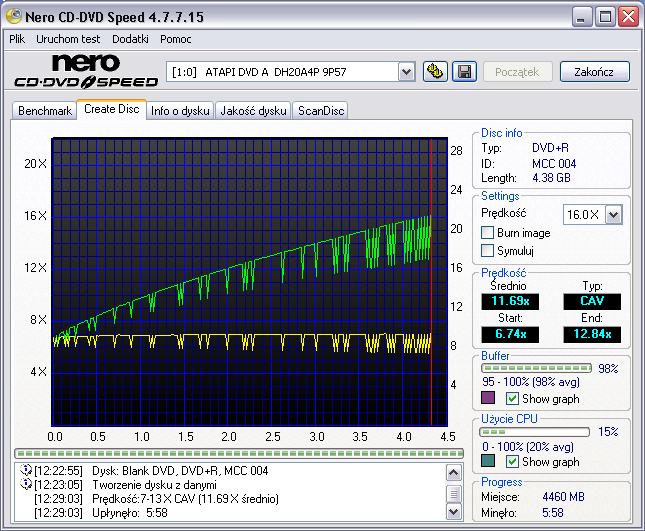Click the log scroll up arrow
The height and width of the screenshot is (531, 645).
[x=453, y=473]
